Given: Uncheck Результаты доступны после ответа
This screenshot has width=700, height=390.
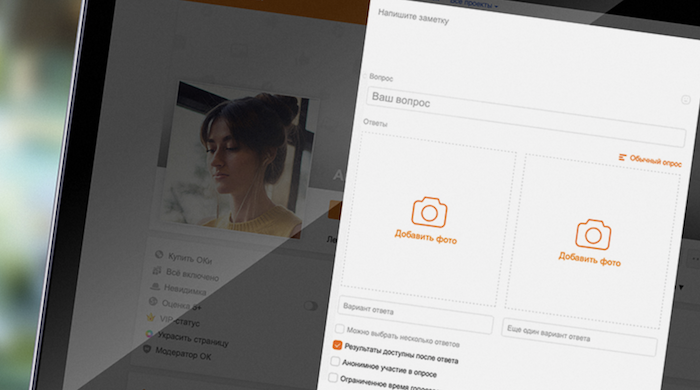Looking at the screenshot, I should 337,345.
